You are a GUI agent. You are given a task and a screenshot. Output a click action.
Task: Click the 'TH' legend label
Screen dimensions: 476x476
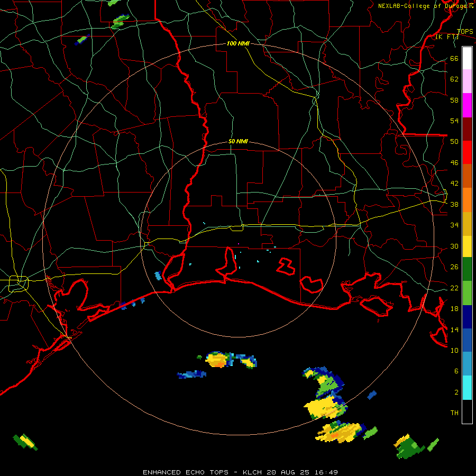(454, 413)
